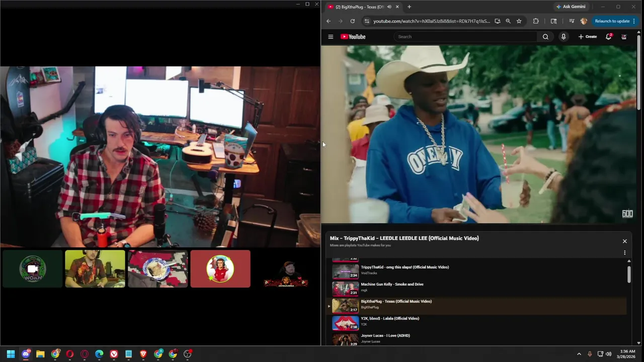Go to the YouTube home logo
The height and width of the screenshot is (362, 644).
pyautogui.click(x=353, y=37)
